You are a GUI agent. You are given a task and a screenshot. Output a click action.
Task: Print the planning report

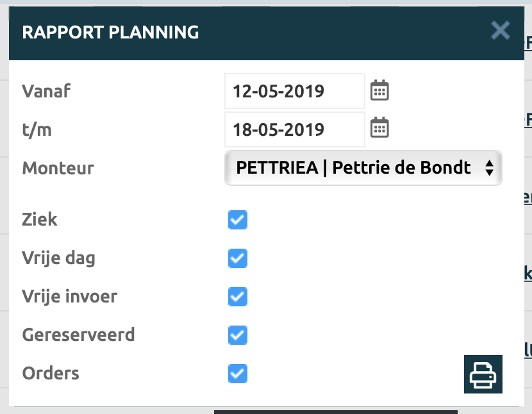(x=483, y=374)
